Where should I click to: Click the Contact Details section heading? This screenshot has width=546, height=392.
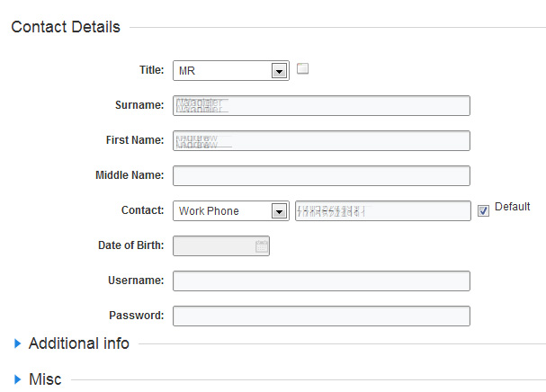(65, 27)
